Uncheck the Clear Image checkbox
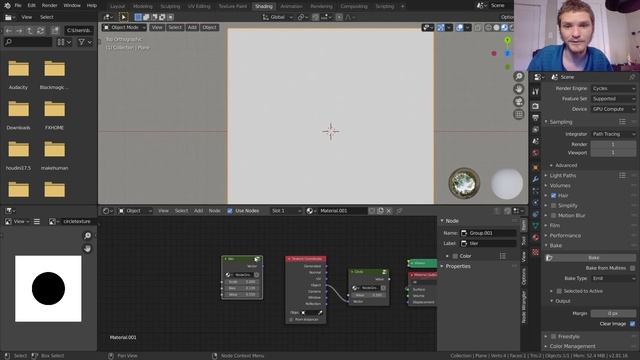The height and width of the screenshot is (360, 640). click(632, 324)
